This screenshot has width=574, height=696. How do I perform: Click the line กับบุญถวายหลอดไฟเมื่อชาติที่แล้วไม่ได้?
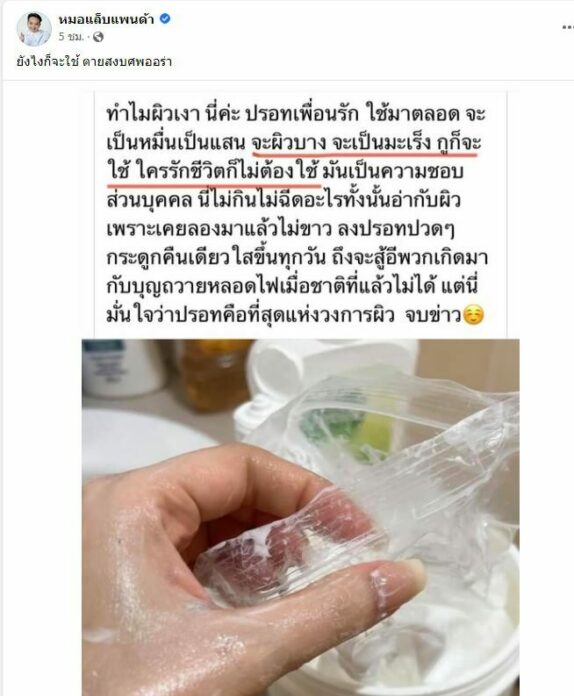pos(272,286)
